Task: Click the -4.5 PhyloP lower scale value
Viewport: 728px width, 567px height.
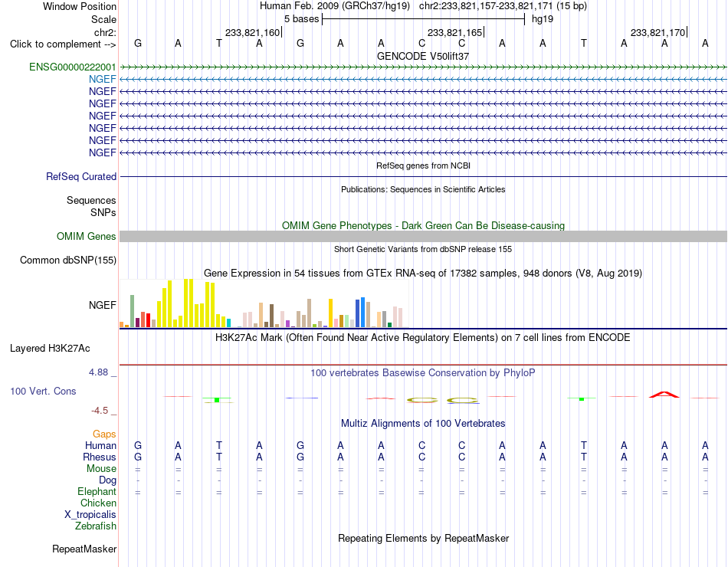Action: [x=100, y=411]
